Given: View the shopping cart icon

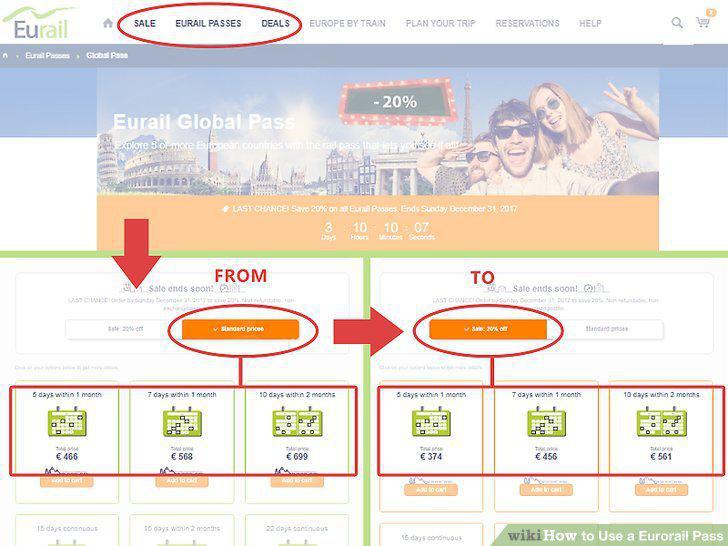Looking at the screenshot, I should pyautogui.click(x=703, y=22).
